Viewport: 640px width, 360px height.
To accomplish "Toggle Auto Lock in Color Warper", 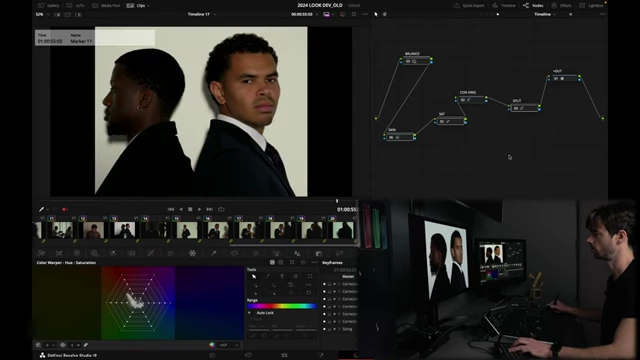I will [x=249, y=313].
